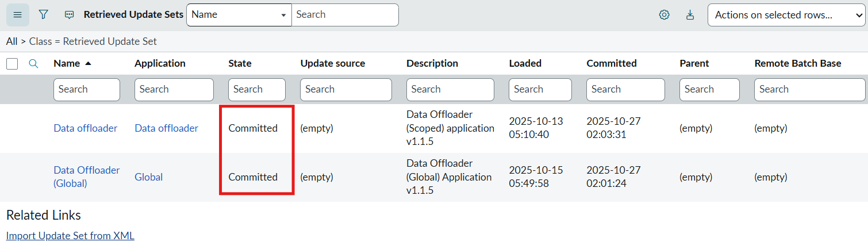Screen dimensions: 868x249
Task: Click the Global Application v1.1.5 description
Action: pos(449,177)
